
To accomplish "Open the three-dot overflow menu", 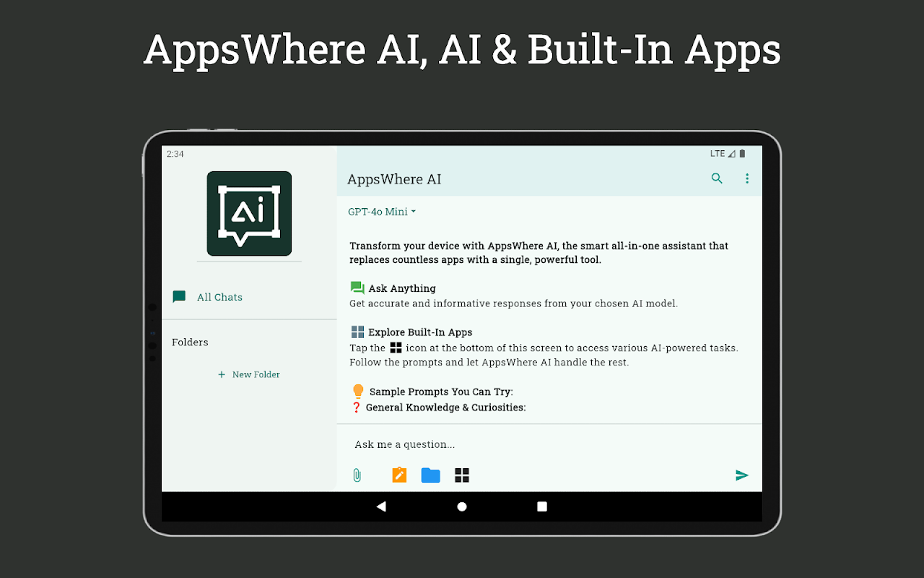I will tap(747, 178).
